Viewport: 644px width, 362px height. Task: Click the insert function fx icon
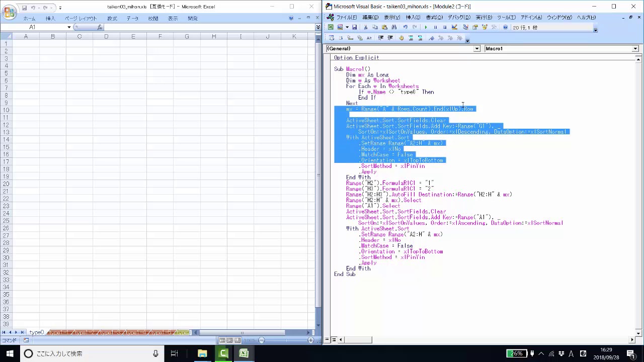pyautogui.click(x=100, y=27)
